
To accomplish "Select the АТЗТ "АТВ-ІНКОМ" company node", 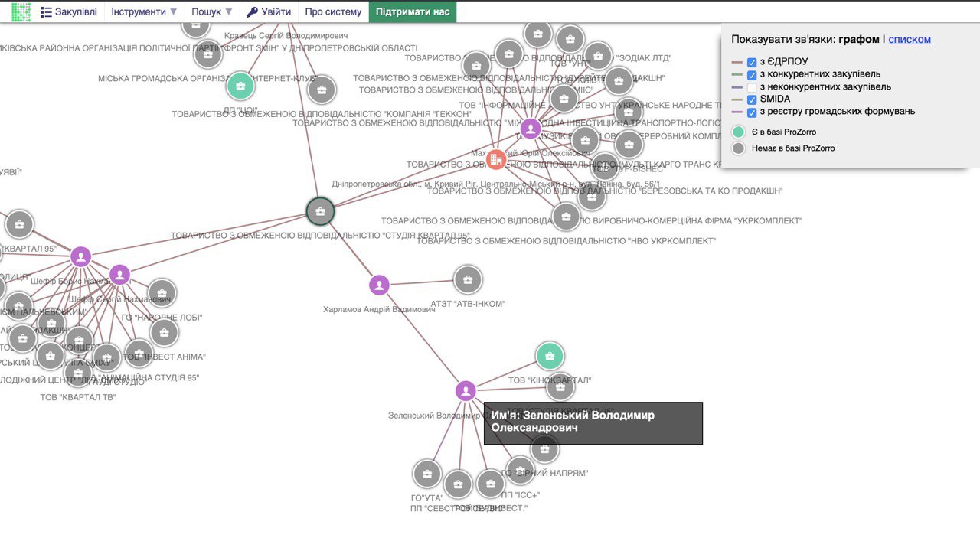I will (468, 280).
